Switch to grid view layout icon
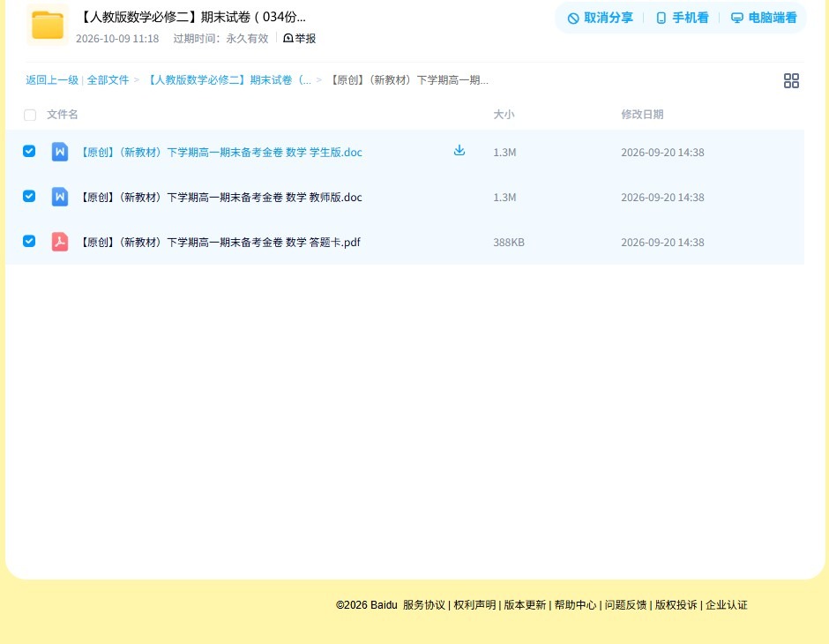 791,80
